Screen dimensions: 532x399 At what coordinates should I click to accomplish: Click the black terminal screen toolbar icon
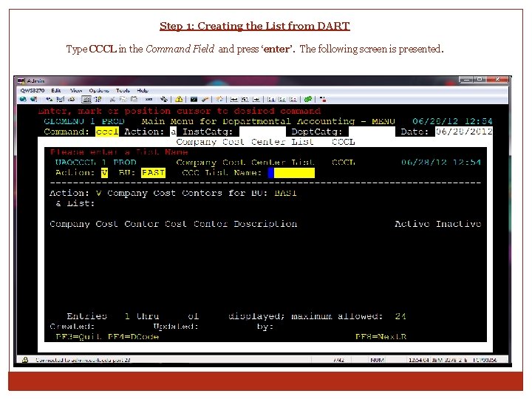pos(194,99)
